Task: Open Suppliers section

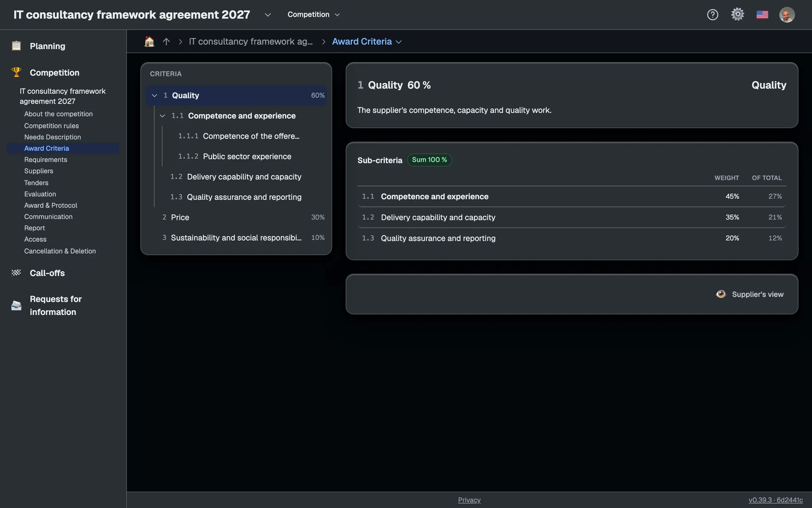Action: (x=39, y=171)
